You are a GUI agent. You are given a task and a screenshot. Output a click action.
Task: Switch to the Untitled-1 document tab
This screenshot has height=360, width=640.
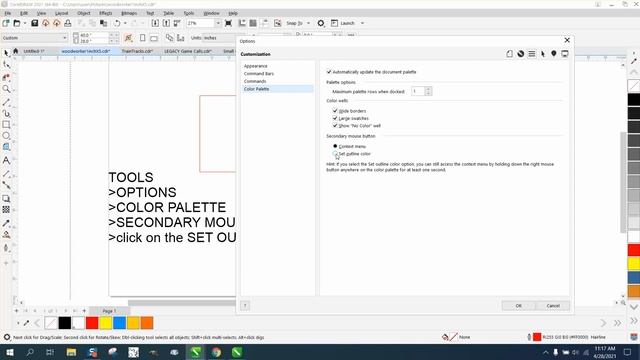tap(33, 51)
